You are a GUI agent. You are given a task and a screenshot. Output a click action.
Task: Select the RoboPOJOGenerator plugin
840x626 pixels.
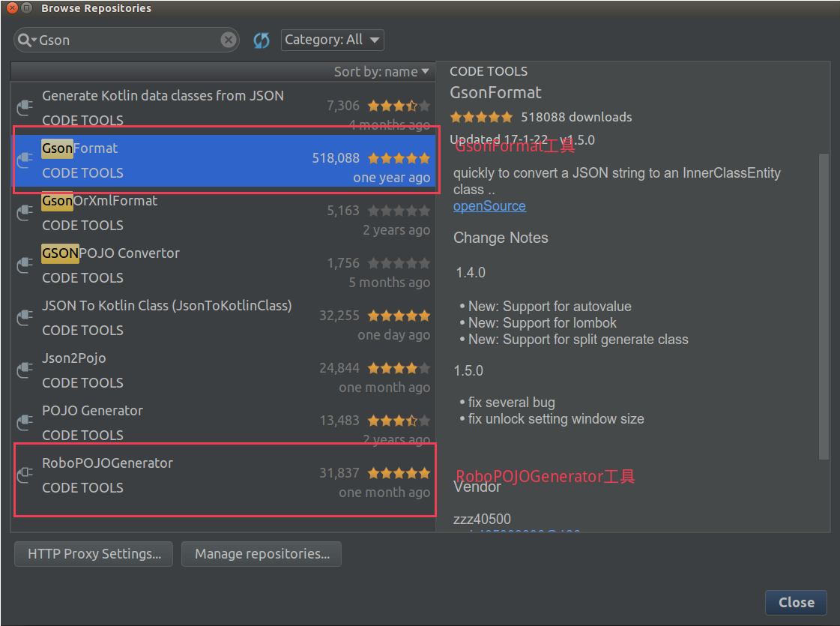coord(223,475)
